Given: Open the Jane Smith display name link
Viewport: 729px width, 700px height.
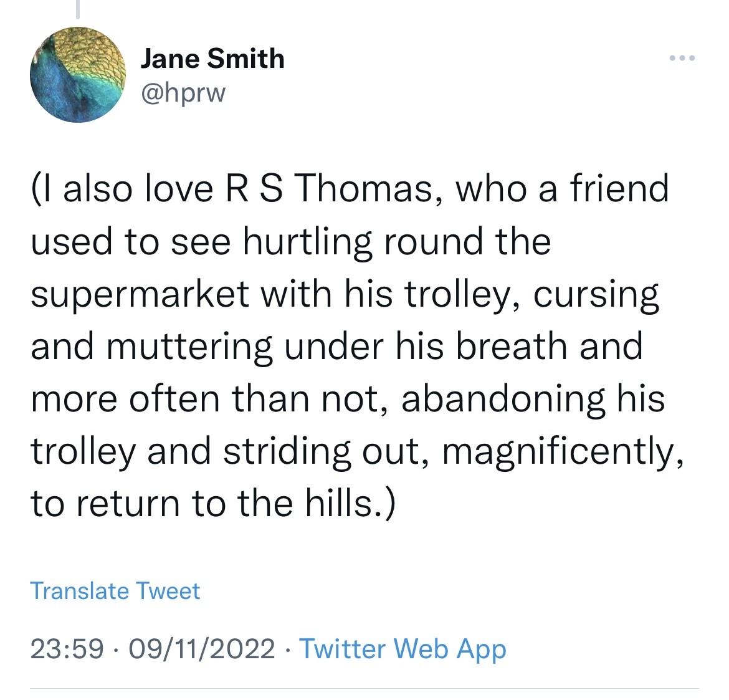Looking at the screenshot, I should click(212, 59).
